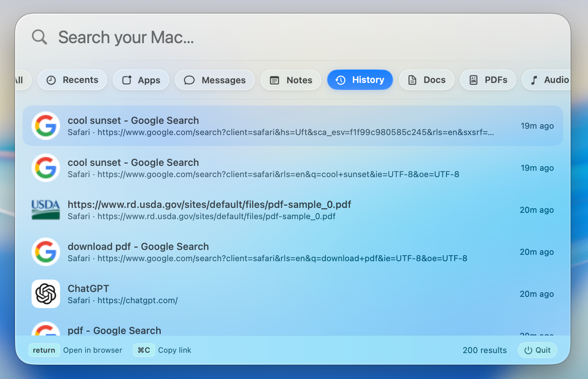Image resolution: width=588 pixels, height=379 pixels.
Task: Click the magnifying glass search icon
Action: tap(39, 37)
